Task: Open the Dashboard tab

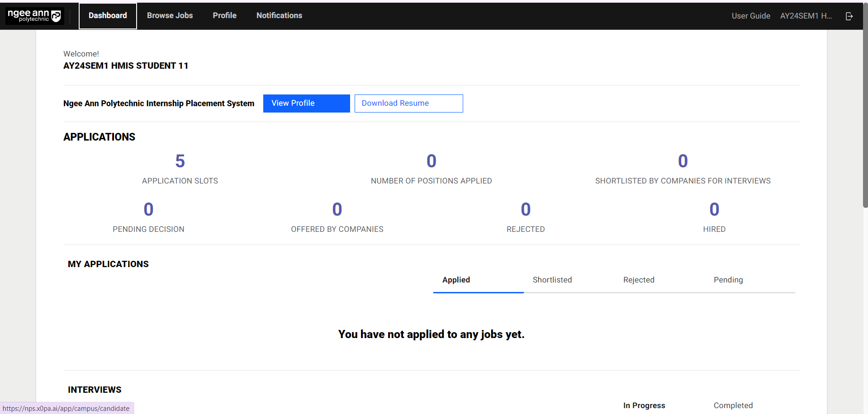Action: 108,16
